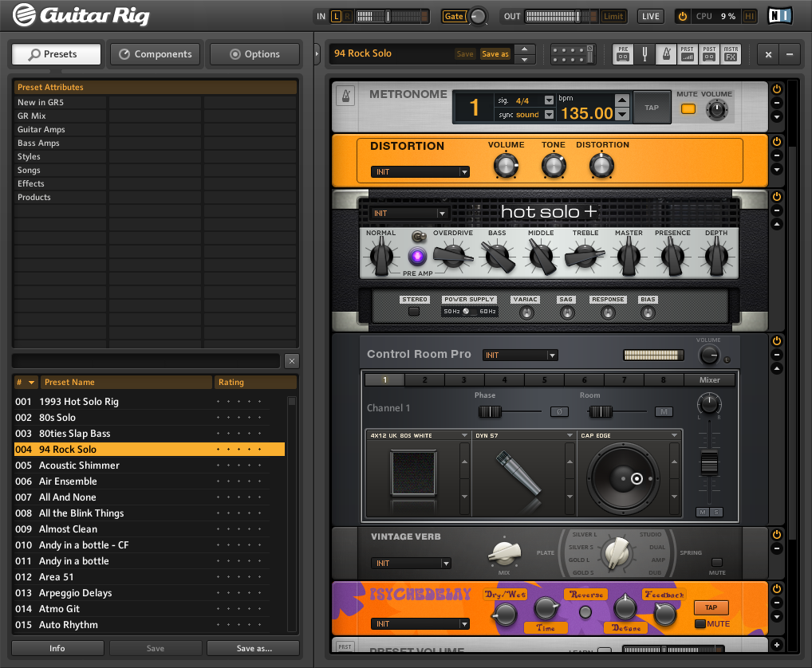Add module with plus at rack bottom

(777, 645)
